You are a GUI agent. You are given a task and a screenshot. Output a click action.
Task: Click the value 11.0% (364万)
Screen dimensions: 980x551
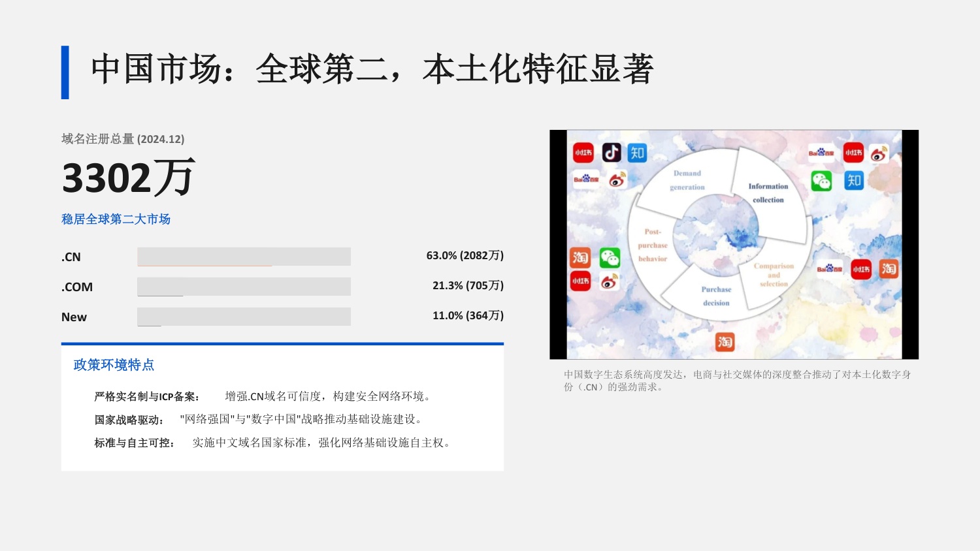(x=468, y=315)
